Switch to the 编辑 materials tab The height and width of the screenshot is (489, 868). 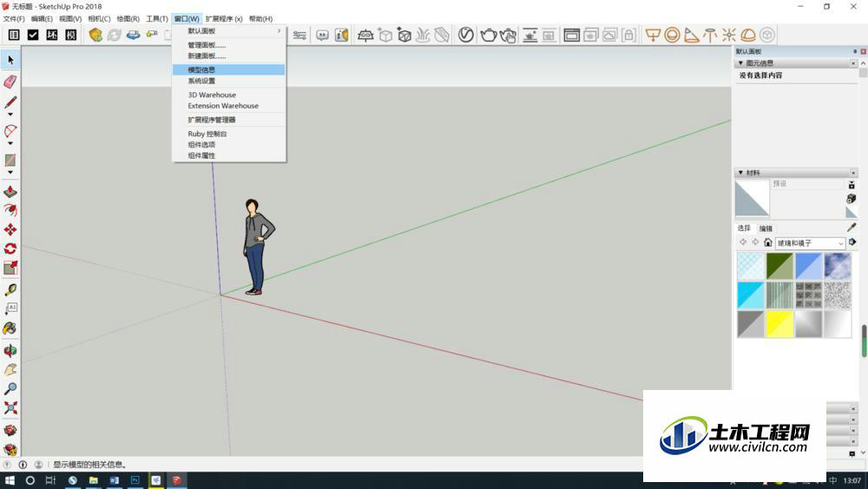tap(766, 228)
